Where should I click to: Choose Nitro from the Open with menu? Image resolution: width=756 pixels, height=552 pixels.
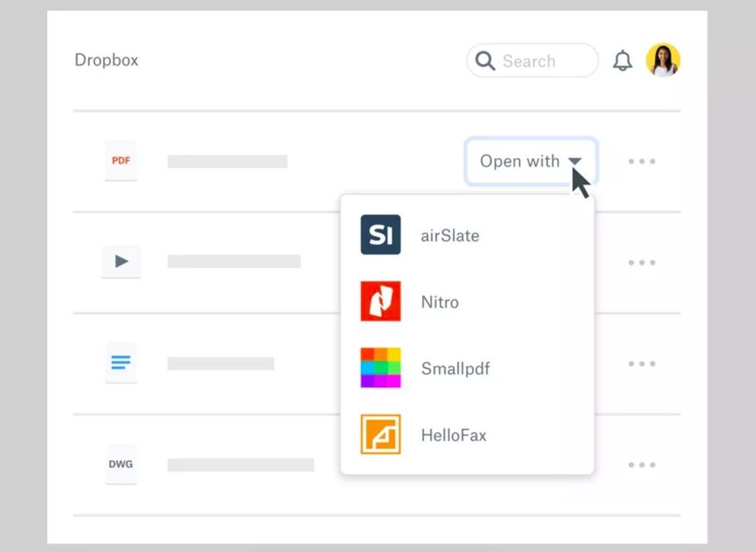467,301
